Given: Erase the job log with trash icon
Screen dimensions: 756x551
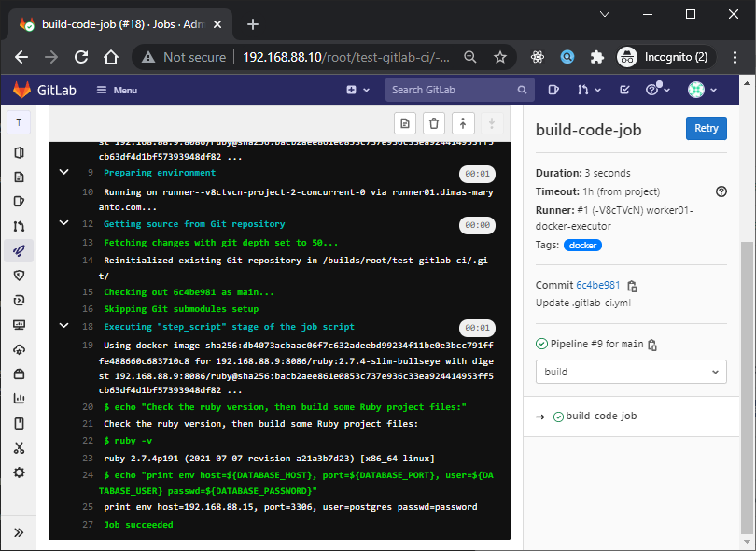Looking at the screenshot, I should pyautogui.click(x=434, y=123).
